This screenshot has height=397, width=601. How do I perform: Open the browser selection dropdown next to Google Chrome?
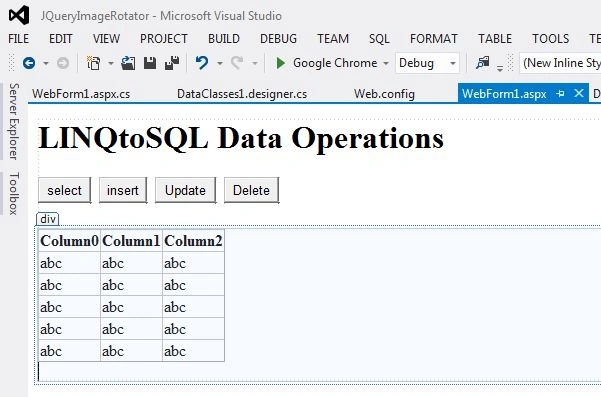click(x=386, y=63)
